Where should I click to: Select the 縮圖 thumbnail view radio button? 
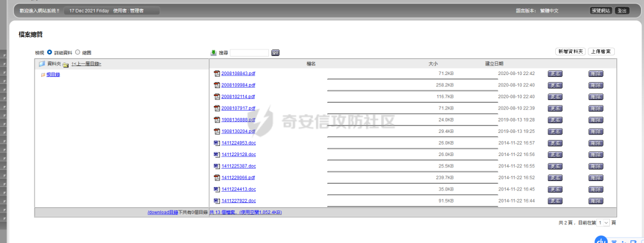[x=78, y=52]
